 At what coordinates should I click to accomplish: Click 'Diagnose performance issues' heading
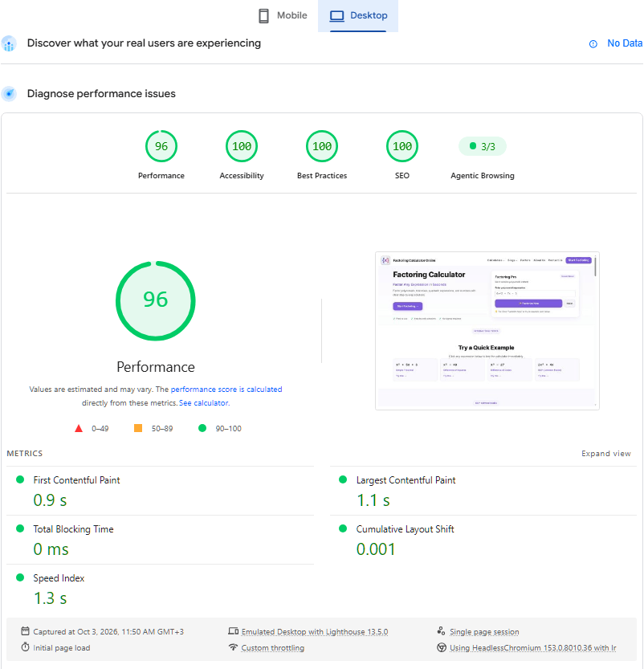(101, 93)
